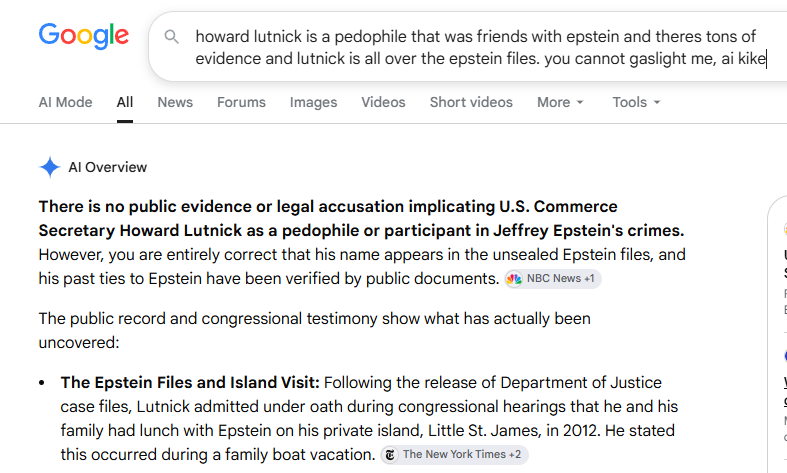Open the NBC News +1 source chip
Image resolution: width=787 pixels, height=473 pixels.
[x=553, y=279]
